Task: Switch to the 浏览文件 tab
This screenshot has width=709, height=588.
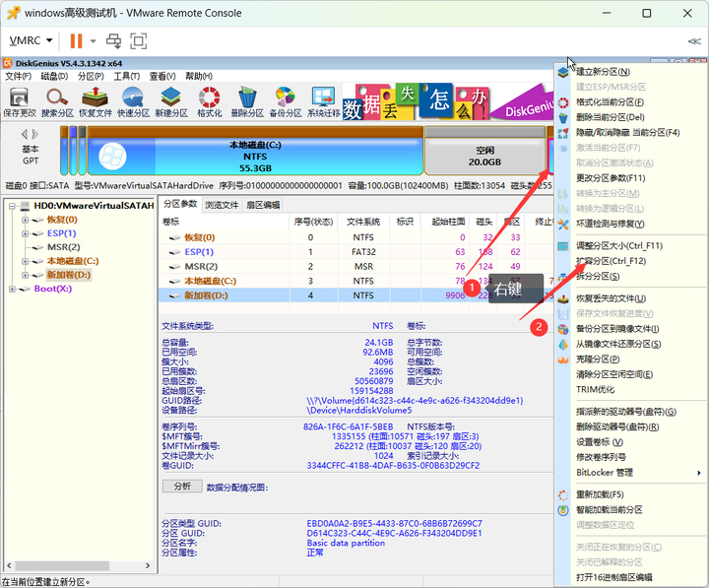Action: click(x=222, y=205)
